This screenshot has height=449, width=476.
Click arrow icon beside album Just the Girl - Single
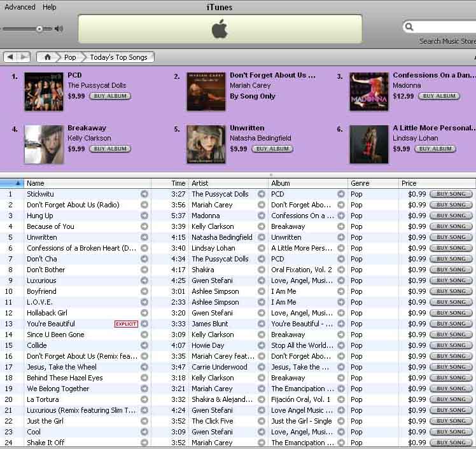341,421
